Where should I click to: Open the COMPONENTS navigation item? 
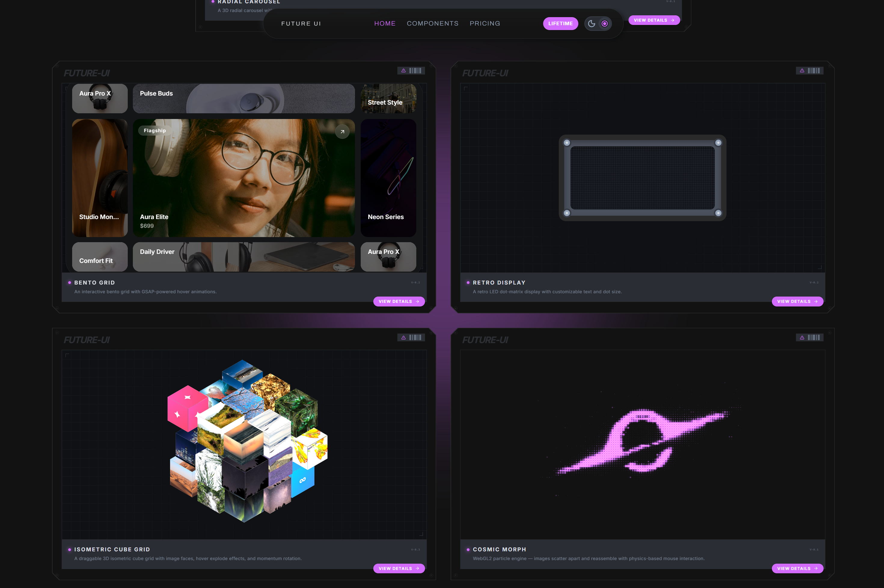pos(433,23)
